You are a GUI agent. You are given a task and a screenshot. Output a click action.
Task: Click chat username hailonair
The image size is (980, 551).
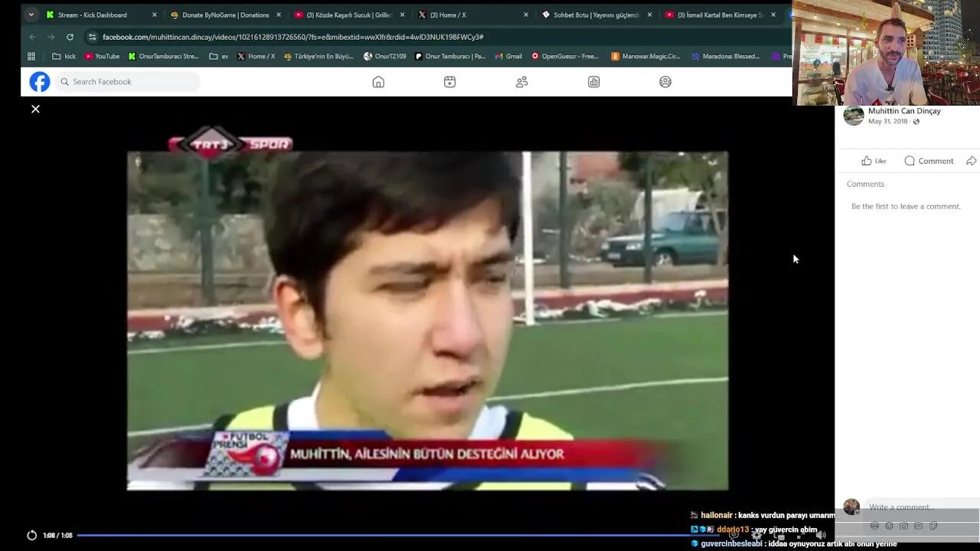716,516
